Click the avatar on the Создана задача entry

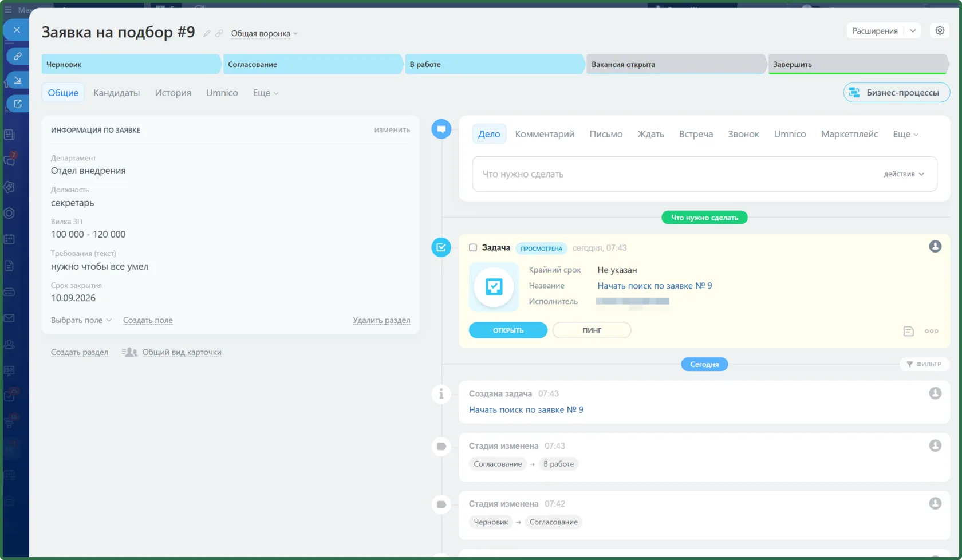[935, 393]
